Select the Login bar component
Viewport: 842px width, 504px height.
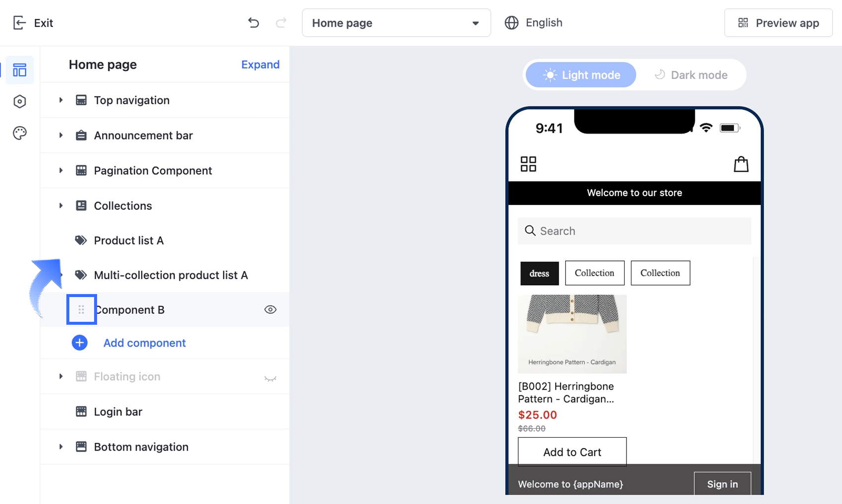(x=118, y=412)
